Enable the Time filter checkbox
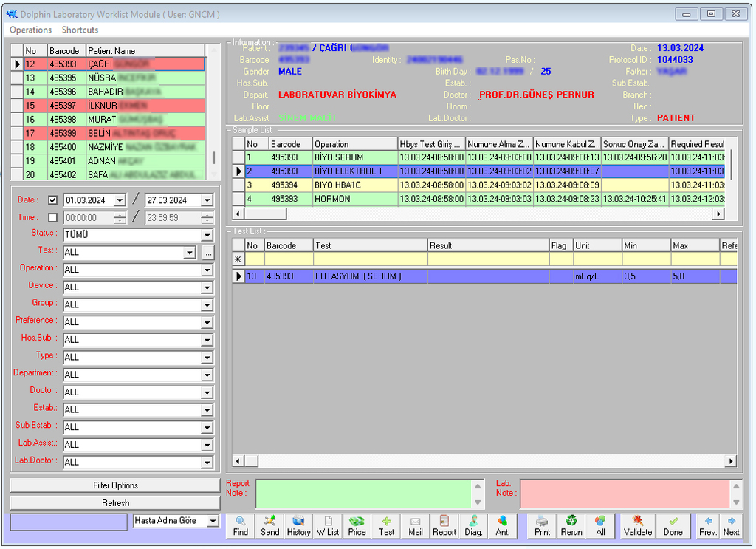756x549 pixels. pyautogui.click(x=52, y=218)
